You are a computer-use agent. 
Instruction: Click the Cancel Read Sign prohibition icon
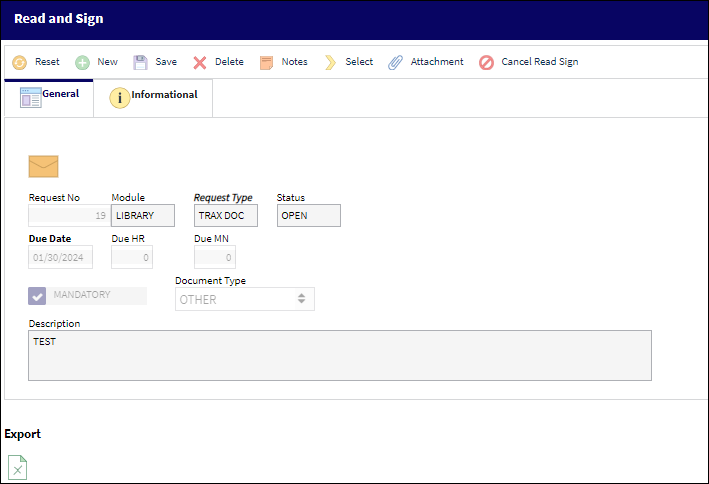point(487,62)
